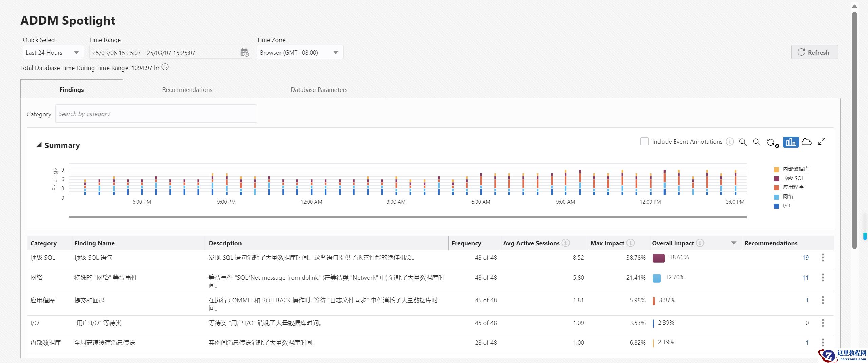Image resolution: width=868 pixels, height=363 pixels.
Task: Switch to cloud chart view
Action: (x=807, y=142)
